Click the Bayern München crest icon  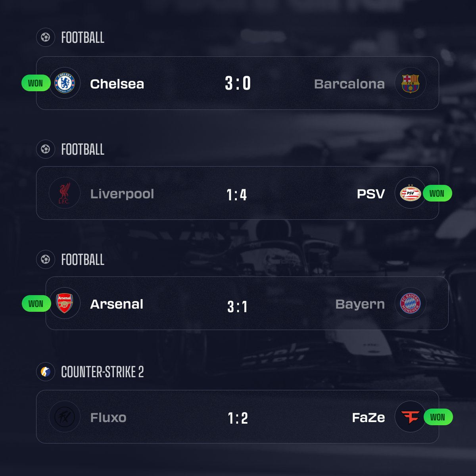coord(410,303)
